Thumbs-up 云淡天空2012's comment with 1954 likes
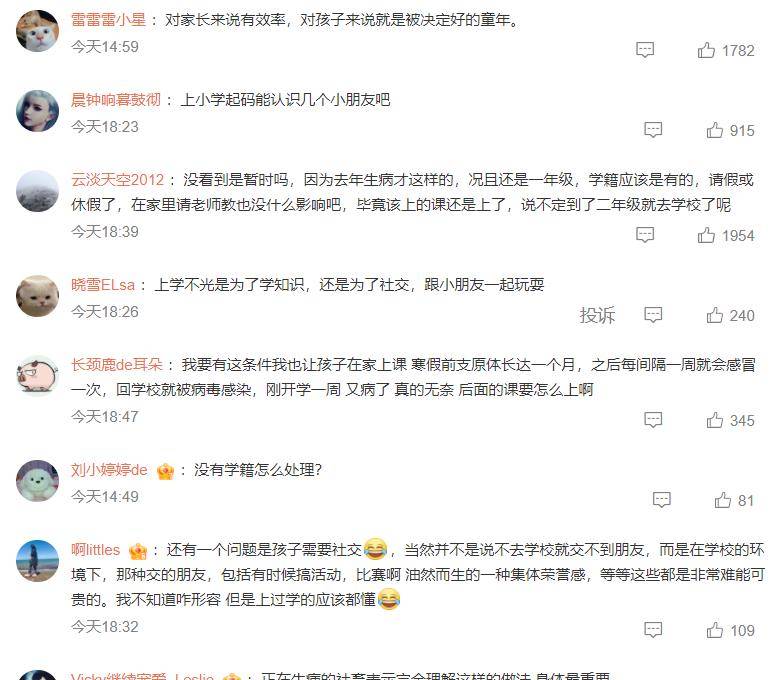The image size is (780, 680). coord(706,235)
